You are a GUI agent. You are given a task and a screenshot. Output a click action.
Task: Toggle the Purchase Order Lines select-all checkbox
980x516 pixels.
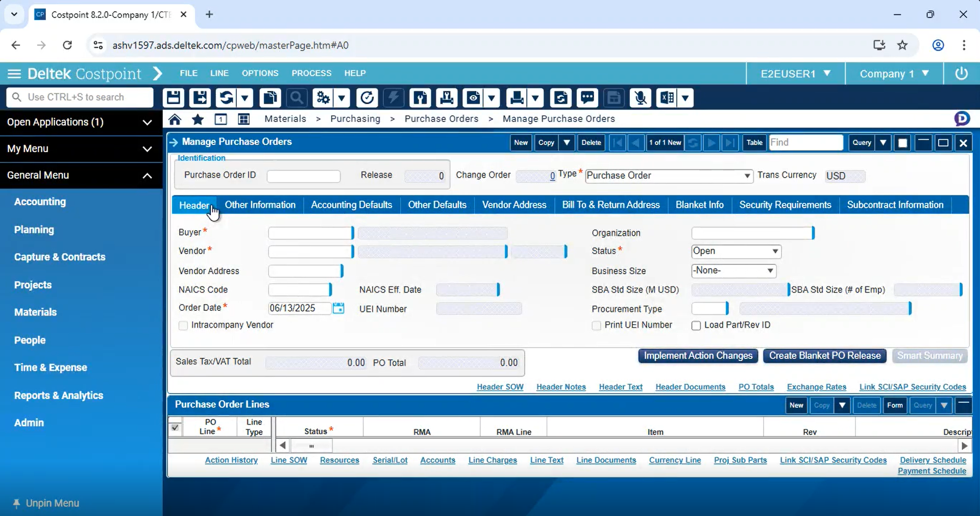coord(175,427)
